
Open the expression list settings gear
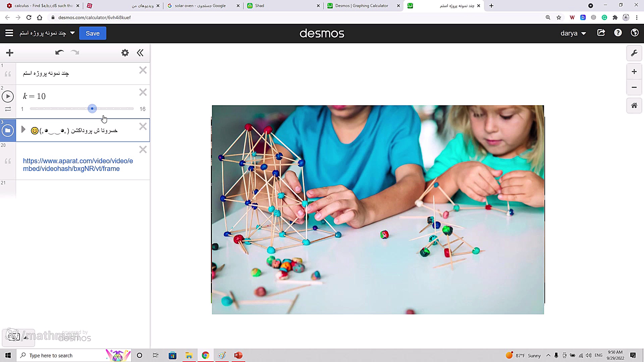(x=125, y=53)
